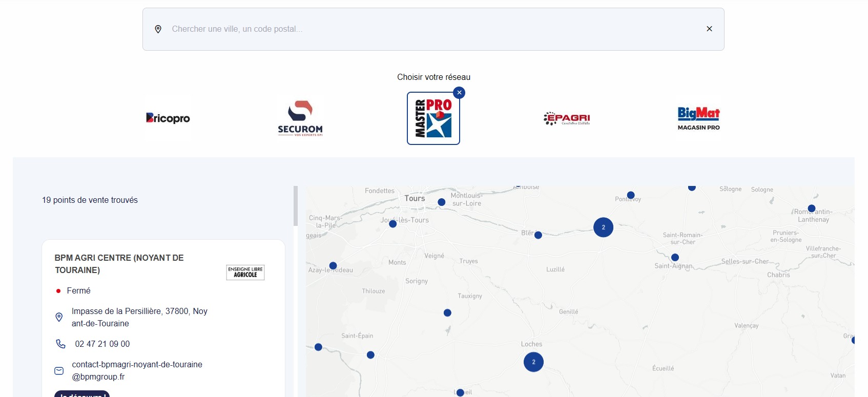
Task: Select the Epagri network logo
Action: 567,118
